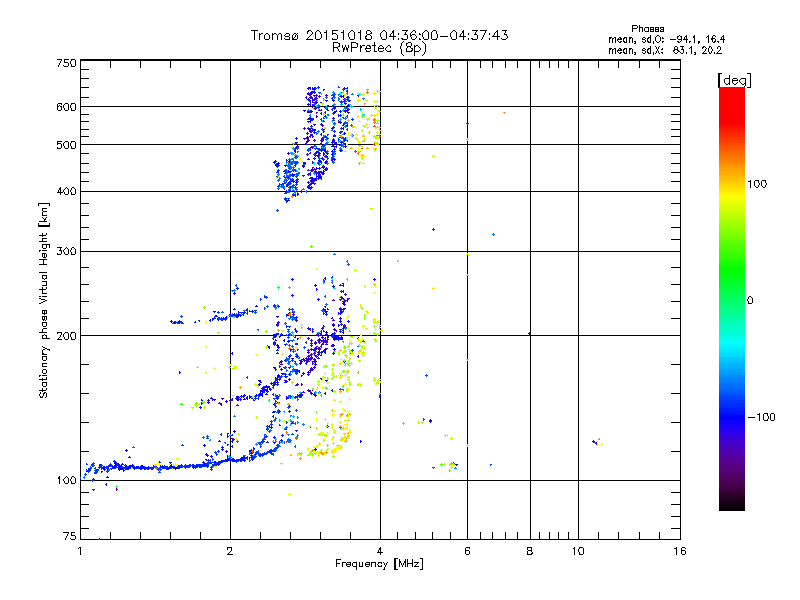Click the phase colorbar gradient
The height and width of the screenshot is (600, 800).
(732, 298)
